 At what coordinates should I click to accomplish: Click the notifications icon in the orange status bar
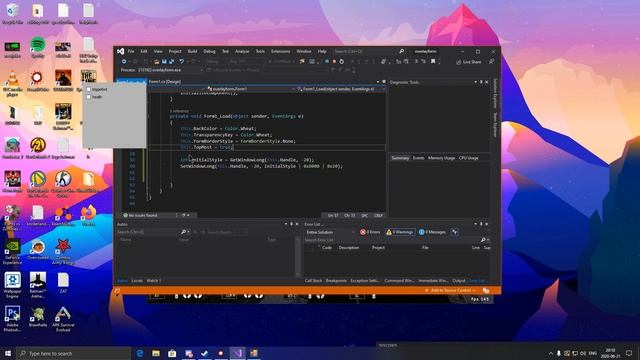(x=486, y=291)
